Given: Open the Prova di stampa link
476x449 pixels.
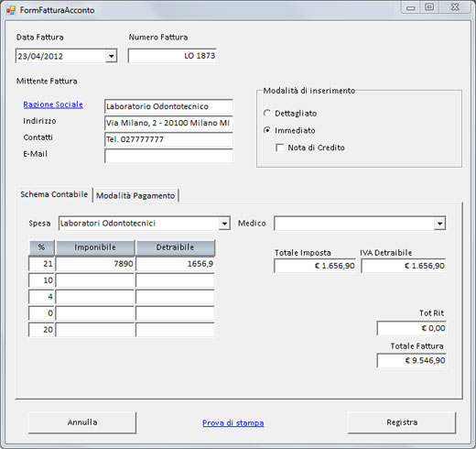Looking at the screenshot, I should click(233, 422).
